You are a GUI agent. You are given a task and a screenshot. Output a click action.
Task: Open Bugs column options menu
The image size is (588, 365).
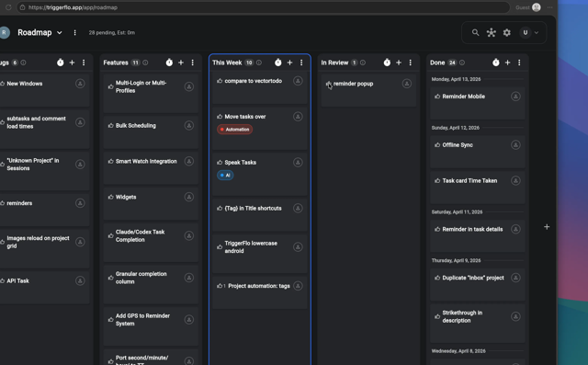[x=84, y=63]
